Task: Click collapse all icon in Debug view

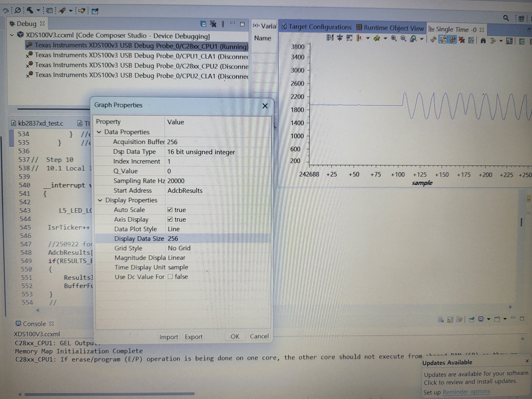Action: click(x=203, y=24)
